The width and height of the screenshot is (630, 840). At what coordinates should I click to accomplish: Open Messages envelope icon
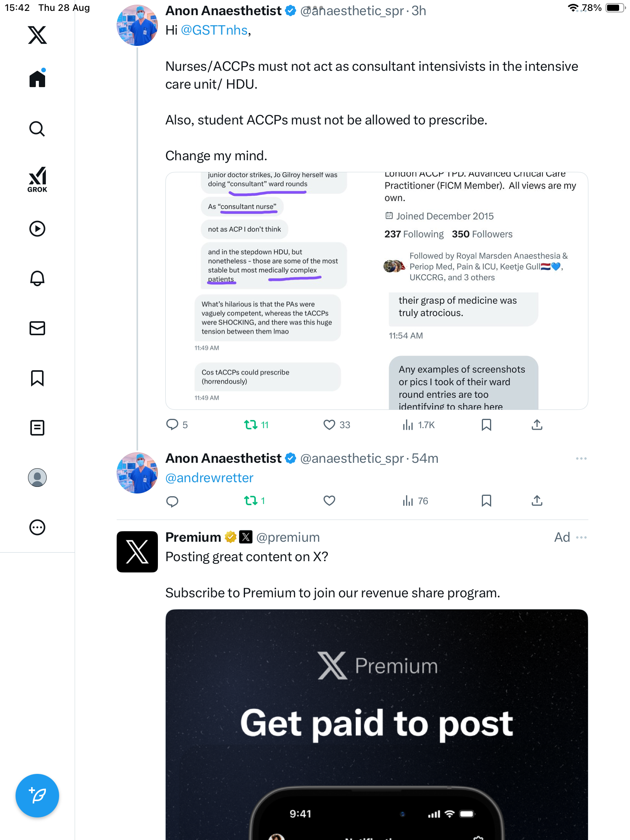(37, 328)
